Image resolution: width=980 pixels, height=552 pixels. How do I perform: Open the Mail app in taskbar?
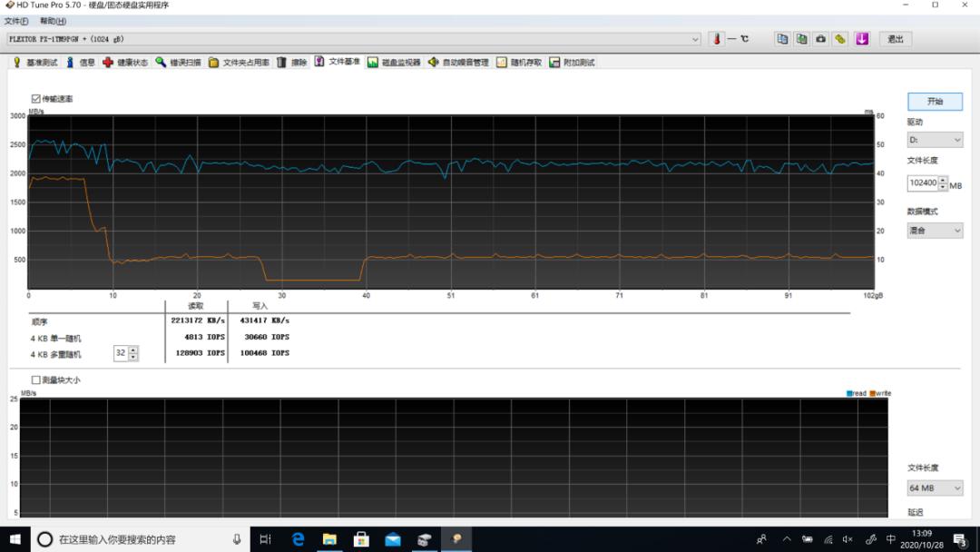coord(393,539)
